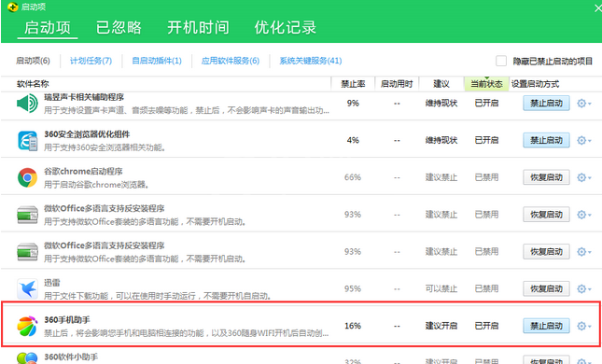This screenshot has width=602, height=364.
Task: Open the 开机时间 tab
Action: point(198,28)
